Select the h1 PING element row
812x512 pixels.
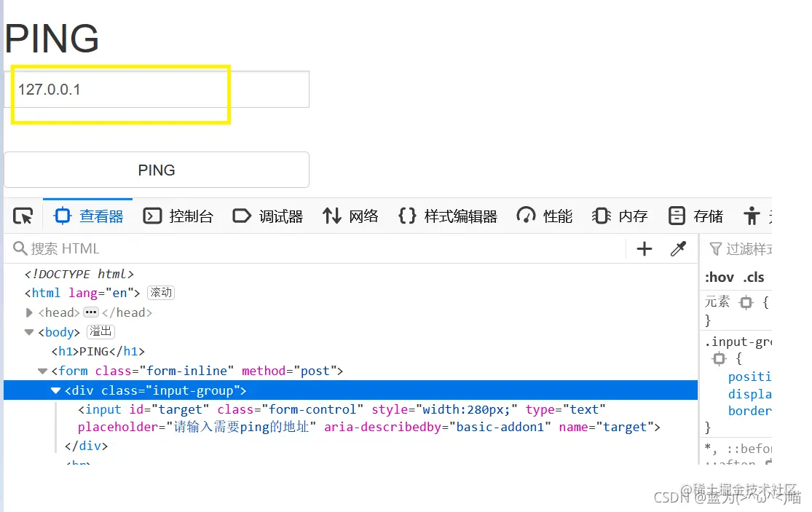98,352
